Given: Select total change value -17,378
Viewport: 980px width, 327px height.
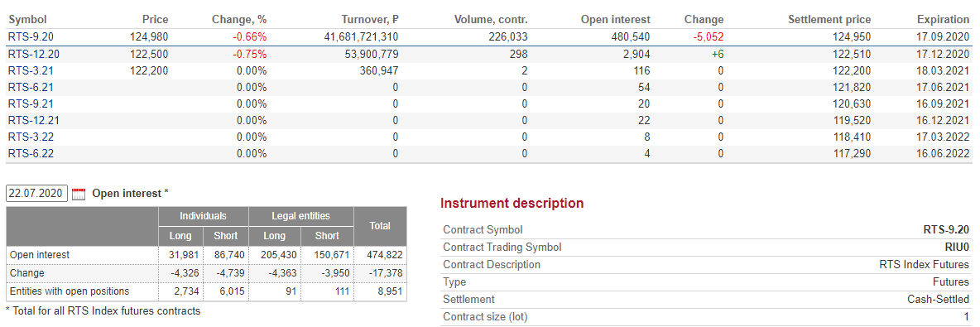Looking at the screenshot, I should [x=385, y=273].
